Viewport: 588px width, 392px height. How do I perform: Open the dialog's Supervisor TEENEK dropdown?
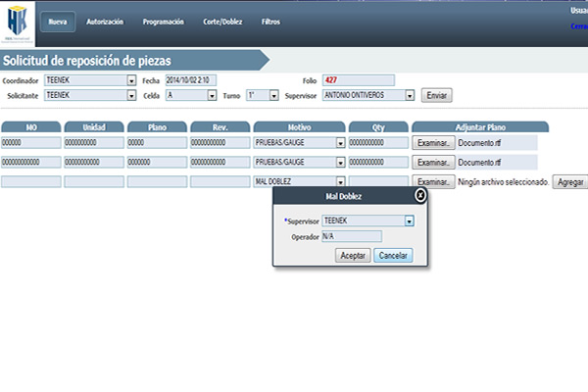tap(409, 220)
